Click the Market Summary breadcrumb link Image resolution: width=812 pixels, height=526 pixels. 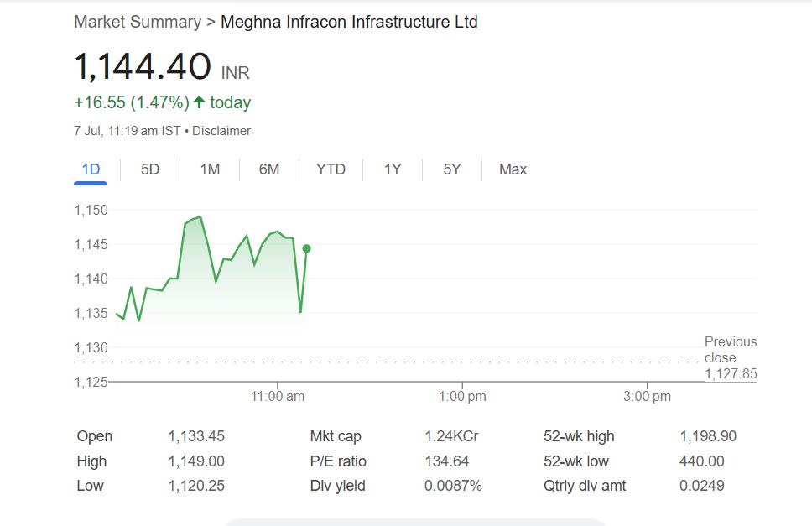138,22
